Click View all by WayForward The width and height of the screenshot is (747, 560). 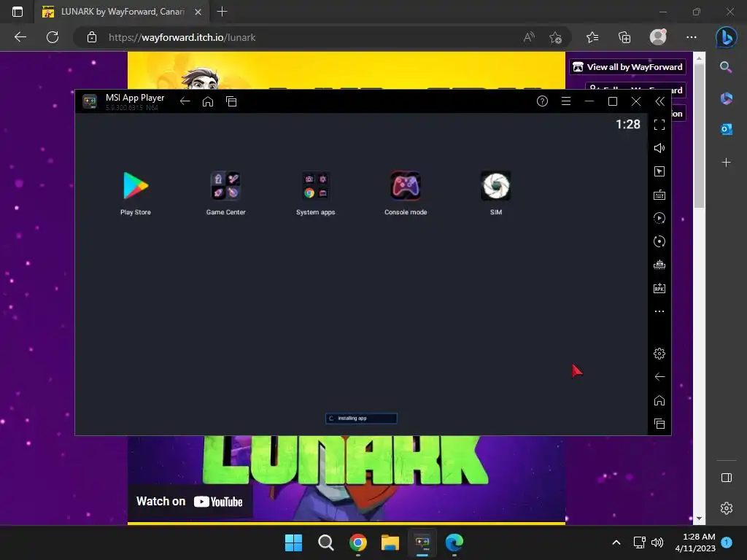coord(627,67)
